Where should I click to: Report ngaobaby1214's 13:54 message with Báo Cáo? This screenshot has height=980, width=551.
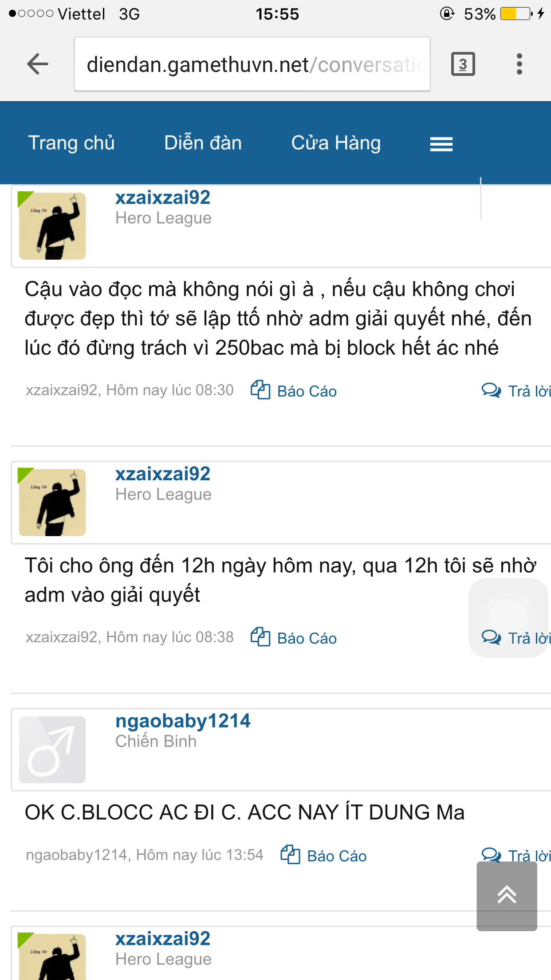pos(323,855)
